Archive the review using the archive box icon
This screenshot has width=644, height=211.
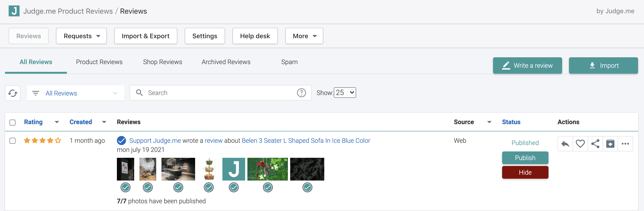610,144
